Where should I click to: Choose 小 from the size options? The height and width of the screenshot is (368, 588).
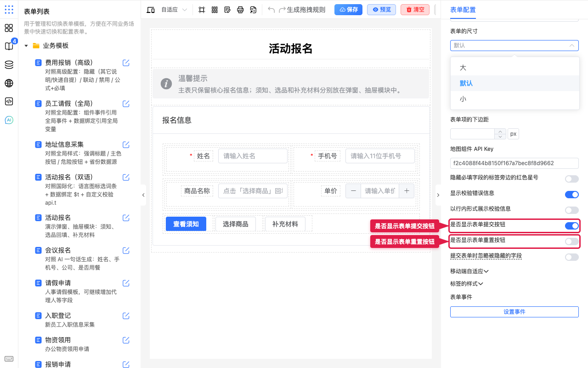click(514, 99)
